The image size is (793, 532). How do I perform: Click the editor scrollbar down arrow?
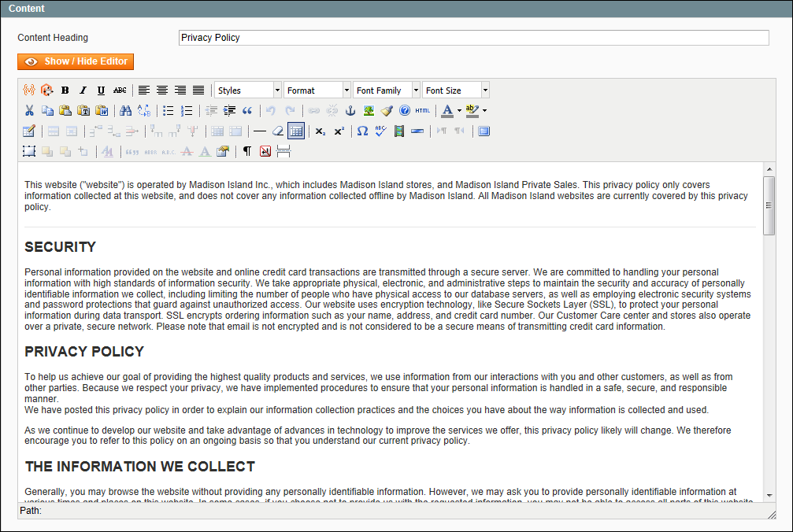769,496
